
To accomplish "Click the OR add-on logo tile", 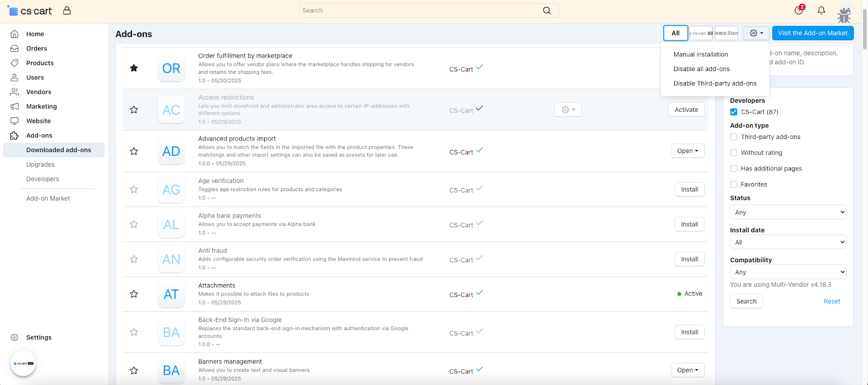I will coord(171,68).
